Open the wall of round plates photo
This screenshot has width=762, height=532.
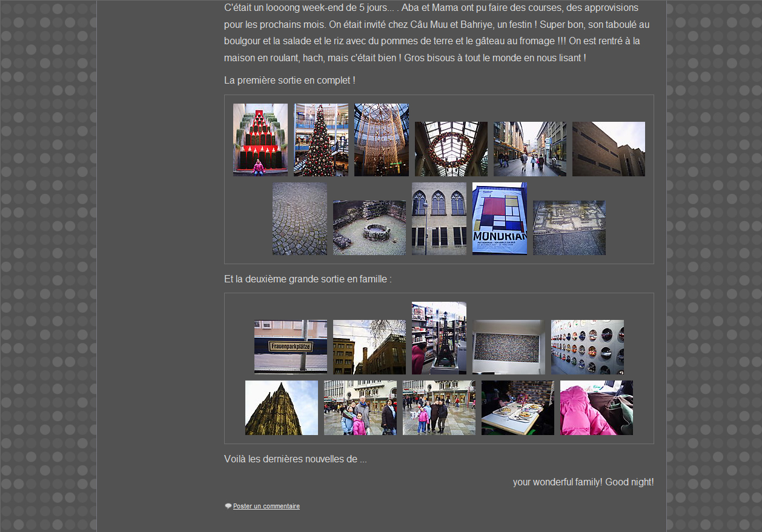click(588, 347)
